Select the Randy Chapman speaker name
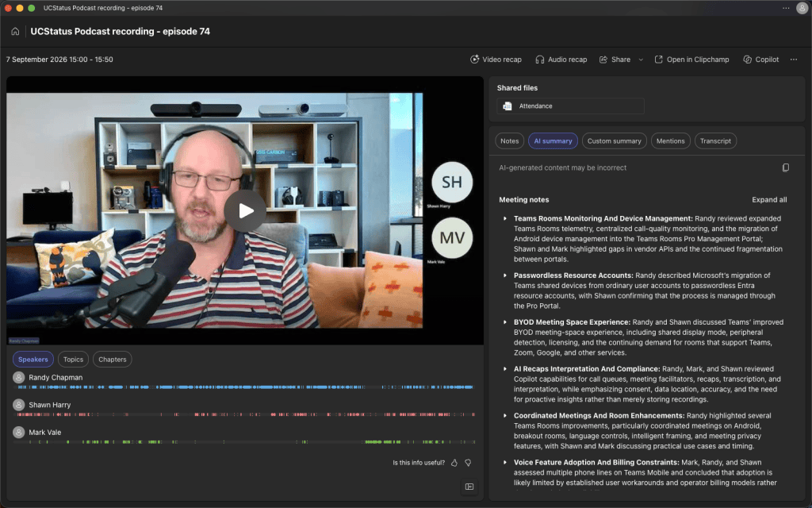This screenshot has height=508, width=812. pyautogui.click(x=56, y=377)
